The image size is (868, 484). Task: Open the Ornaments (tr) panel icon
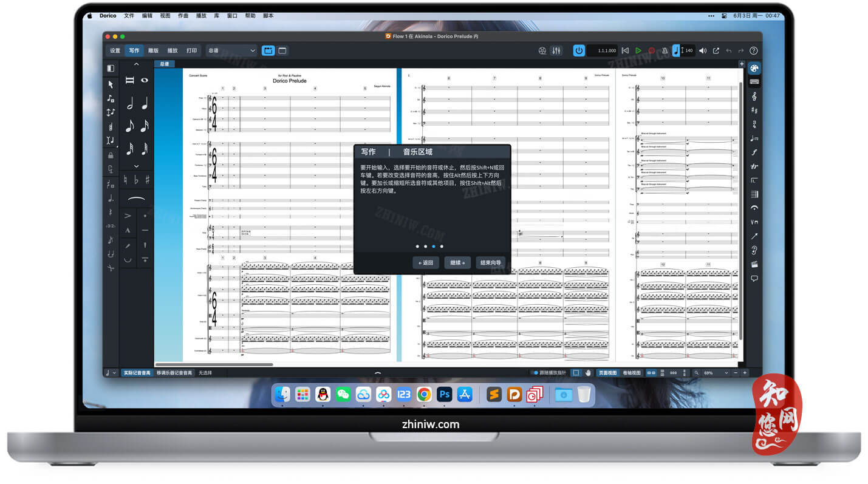click(x=754, y=166)
